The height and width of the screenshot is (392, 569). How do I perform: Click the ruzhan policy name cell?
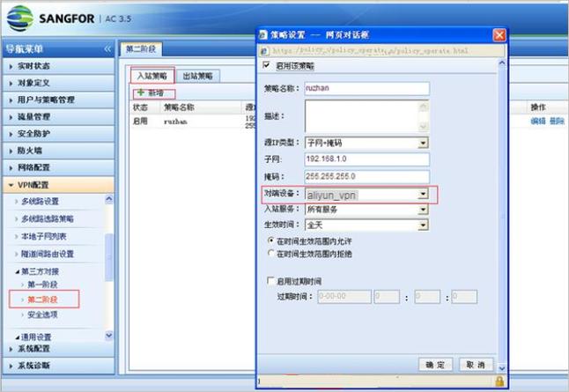coord(175,122)
